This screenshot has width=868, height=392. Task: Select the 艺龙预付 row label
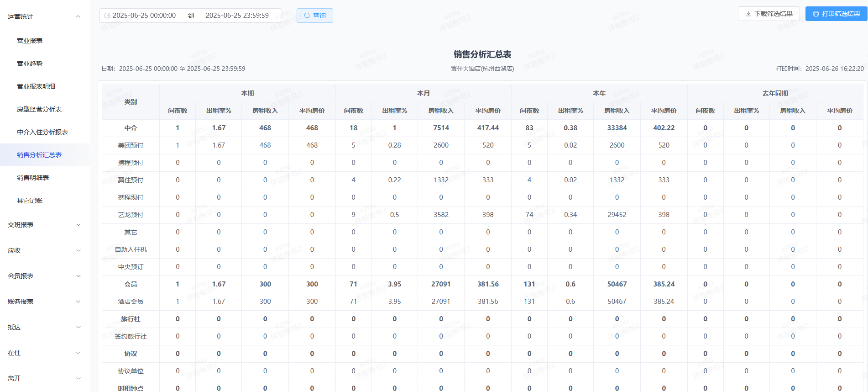[x=131, y=215]
